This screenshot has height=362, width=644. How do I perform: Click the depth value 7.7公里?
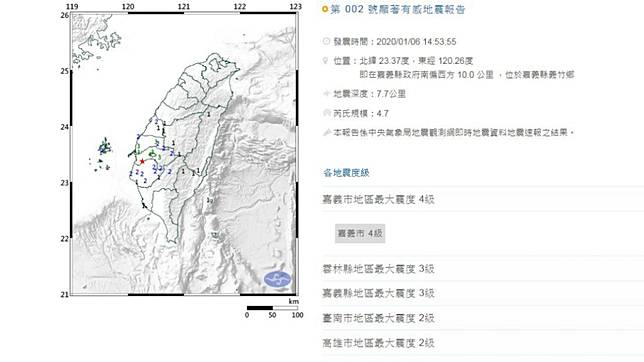click(391, 94)
